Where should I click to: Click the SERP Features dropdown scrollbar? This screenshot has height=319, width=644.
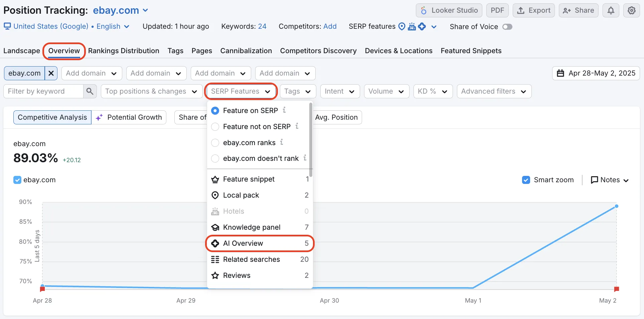(311, 140)
